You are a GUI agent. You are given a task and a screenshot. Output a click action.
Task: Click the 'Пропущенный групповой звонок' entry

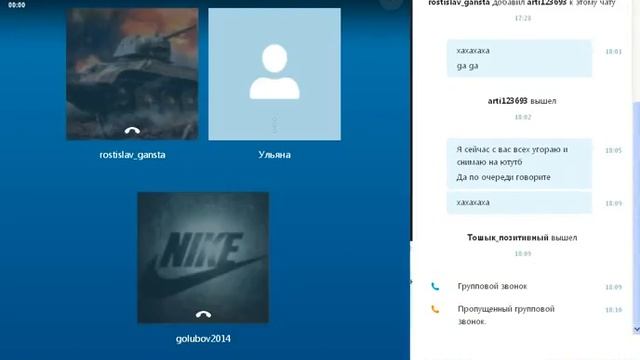pos(506,315)
